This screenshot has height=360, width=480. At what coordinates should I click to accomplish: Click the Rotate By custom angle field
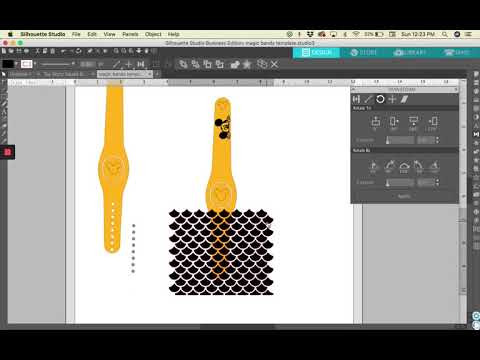[x=426, y=183]
